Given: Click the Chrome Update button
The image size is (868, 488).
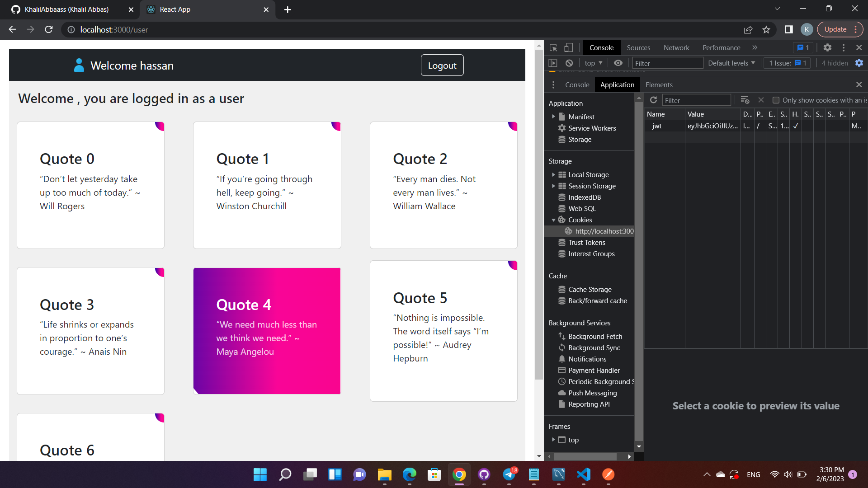Looking at the screenshot, I should [835, 29].
